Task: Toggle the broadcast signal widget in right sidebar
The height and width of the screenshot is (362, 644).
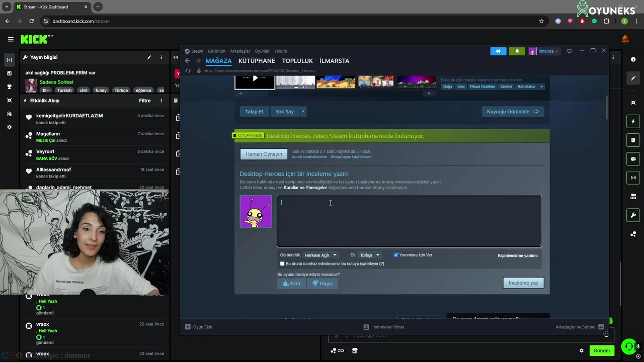Action: click(x=633, y=177)
